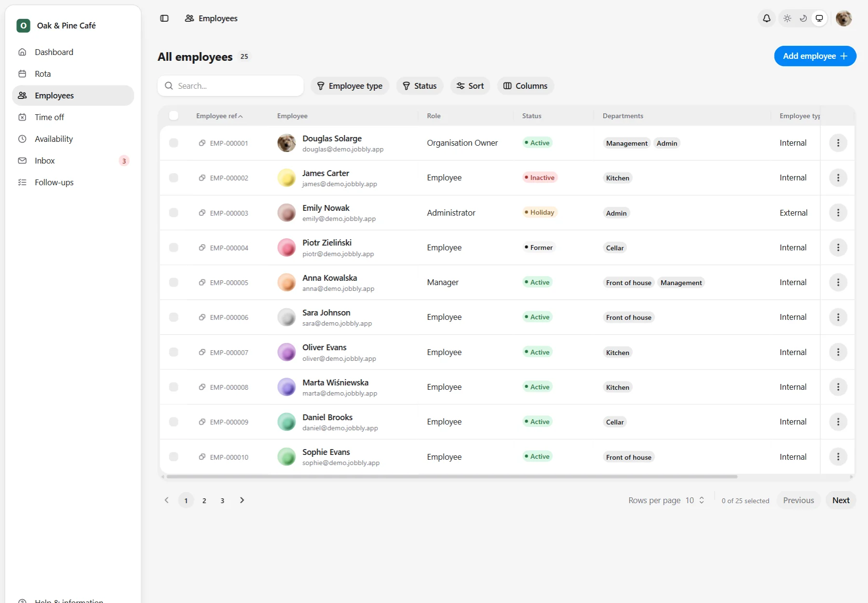
Task: Open Time off in sidebar
Action: (x=73, y=117)
